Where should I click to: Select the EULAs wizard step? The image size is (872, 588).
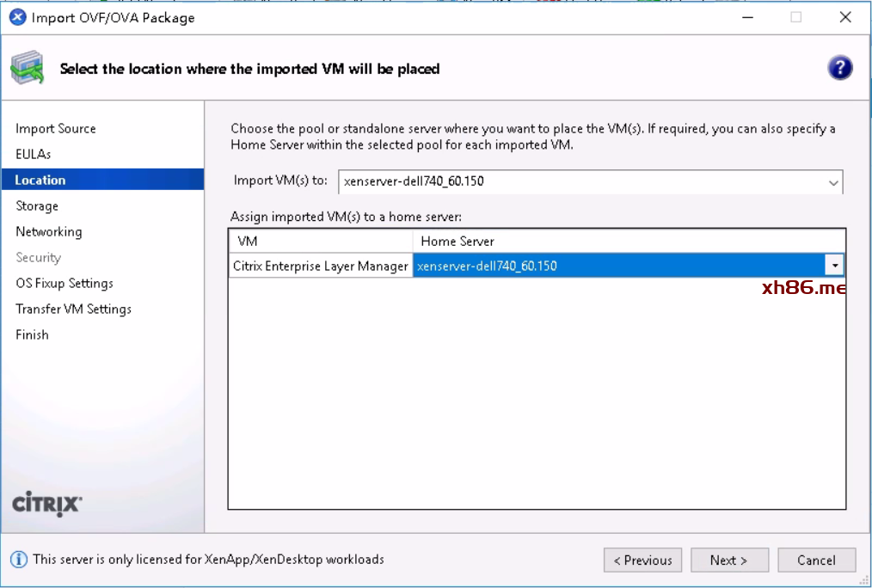(34, 155)
